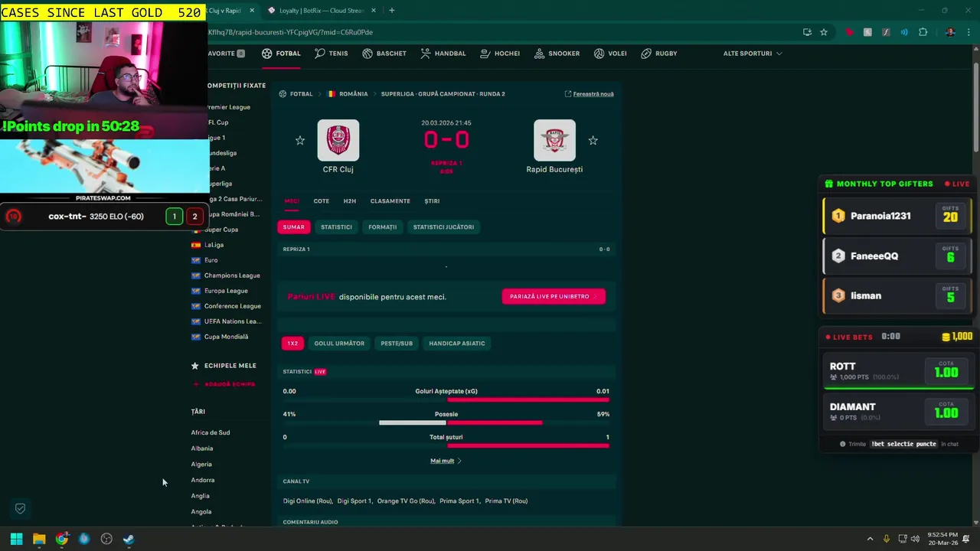Click the browser address bar URL
This screenshot has height=551, width=980.
(290, 32)
